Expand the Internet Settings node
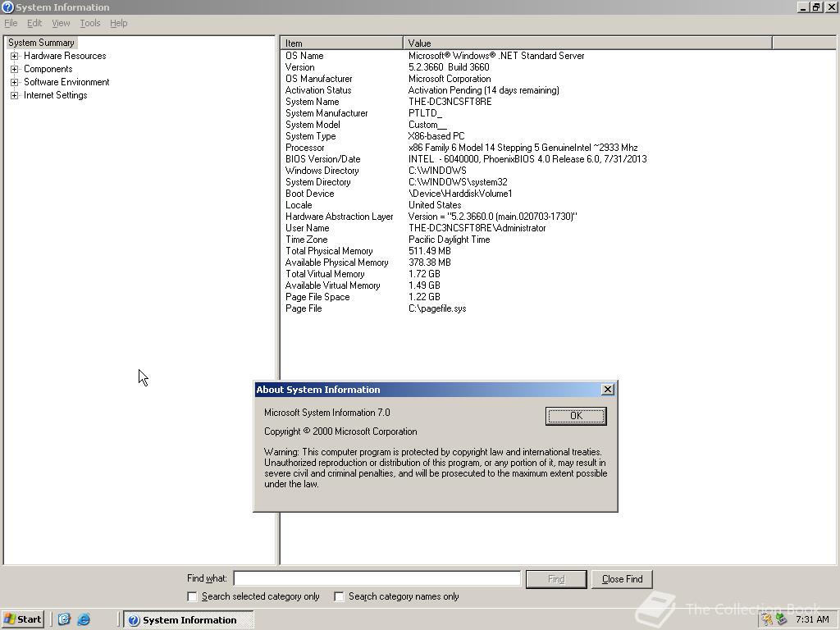840x630 pixels. [15, 95]
